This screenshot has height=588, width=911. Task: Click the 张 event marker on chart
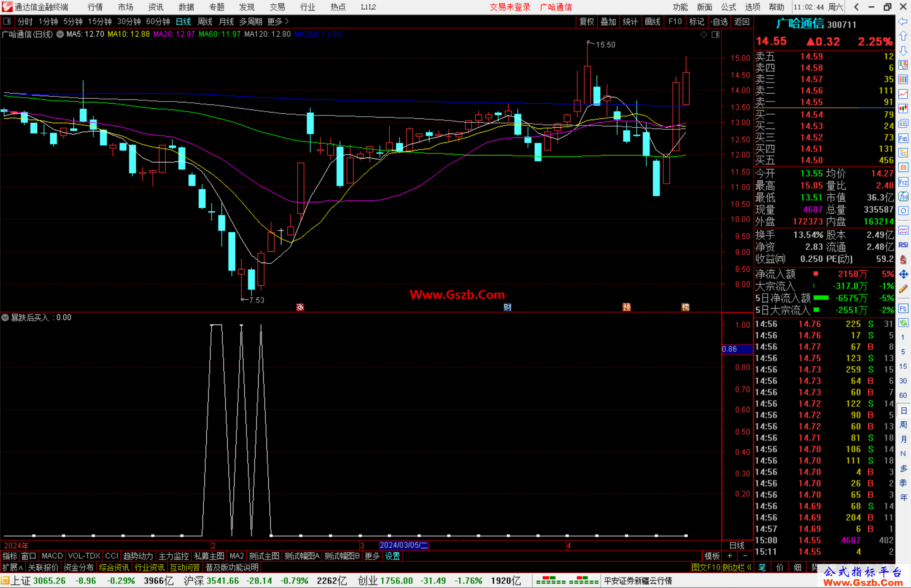(x=300, y=307)
